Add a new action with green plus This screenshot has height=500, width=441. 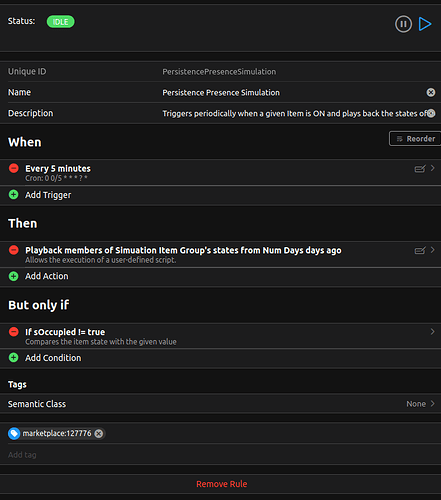pyautogui.click(x=14, y=276)
